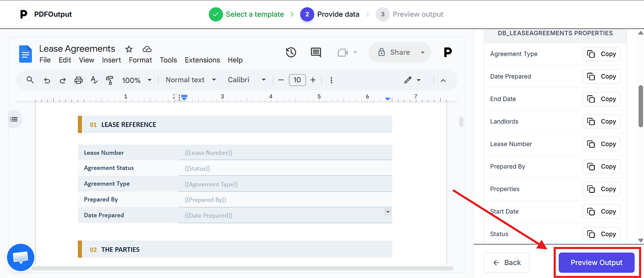Open the Edit menu

click(65, 60)
